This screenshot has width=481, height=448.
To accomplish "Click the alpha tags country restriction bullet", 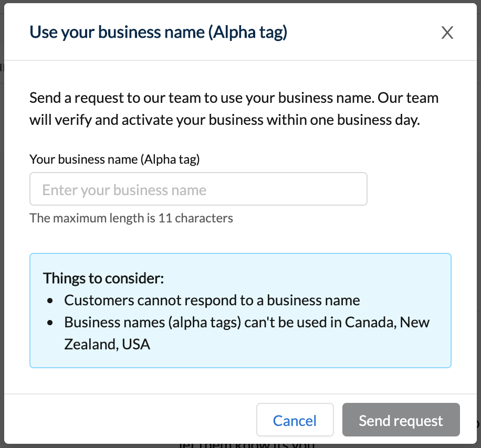I will click(x=246, y=322).
